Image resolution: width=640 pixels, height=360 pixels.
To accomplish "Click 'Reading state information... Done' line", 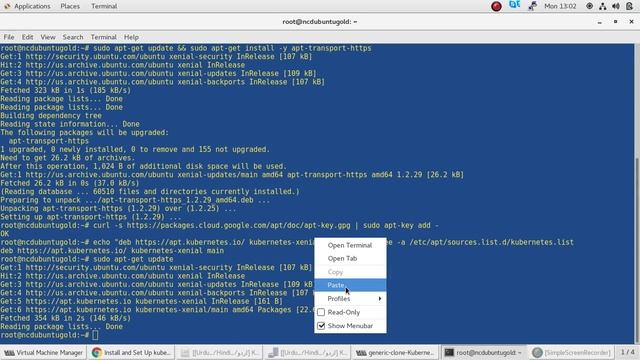I will (70, 124).
